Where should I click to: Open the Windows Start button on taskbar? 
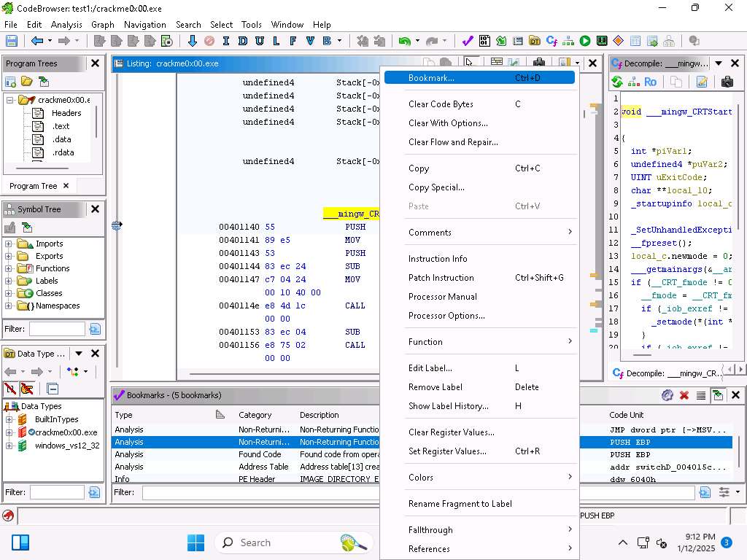tap(196, 542)
